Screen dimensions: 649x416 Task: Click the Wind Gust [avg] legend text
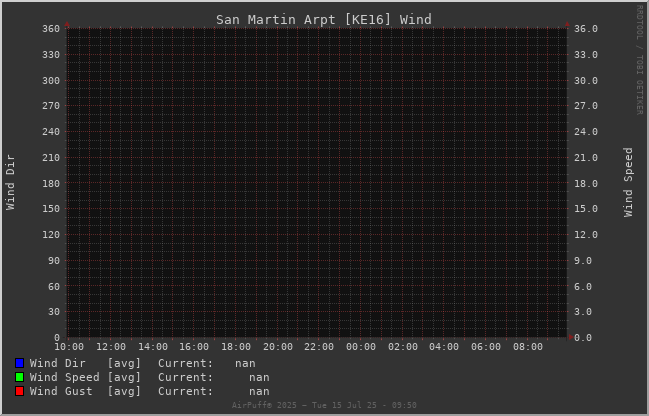point(85,391)
